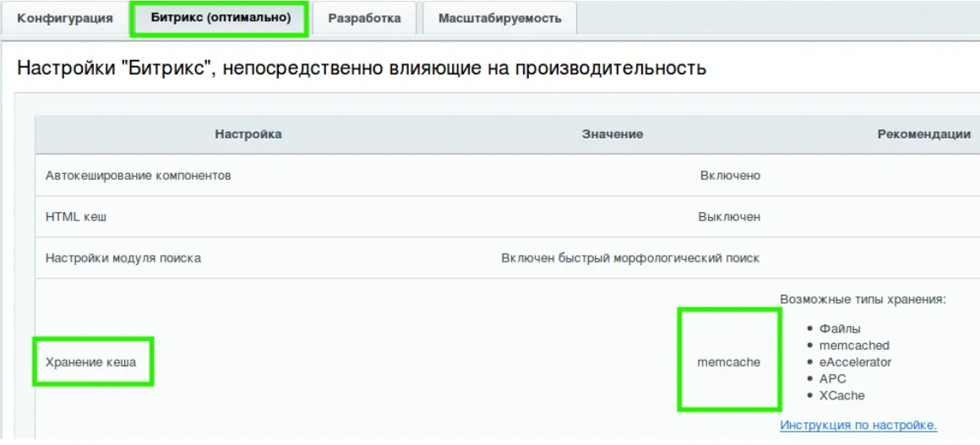Open the Битрикс (оптимально) tab

coord(220,18)
